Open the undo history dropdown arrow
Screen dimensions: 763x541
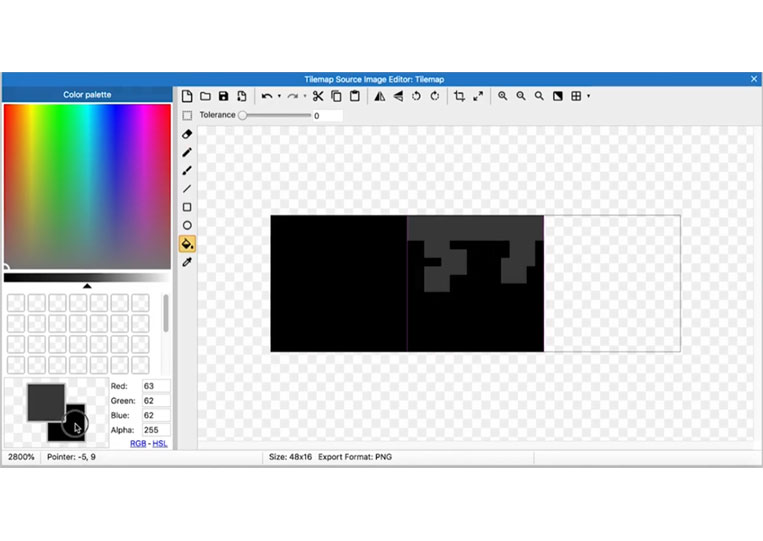(279, 96)
